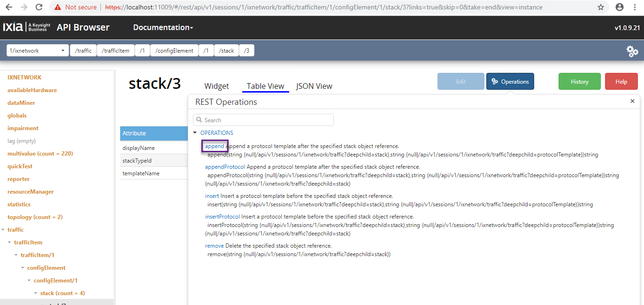The height and width of the screenshot is (305, 644).
Task: Click the browser reload icon
Action: click(x=39, y=7)
